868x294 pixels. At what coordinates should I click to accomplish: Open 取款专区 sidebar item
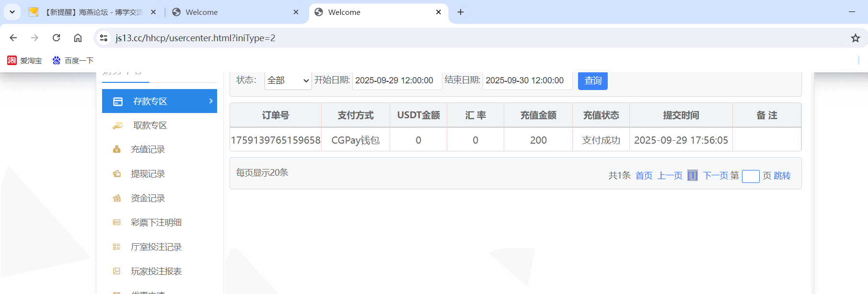160,125
